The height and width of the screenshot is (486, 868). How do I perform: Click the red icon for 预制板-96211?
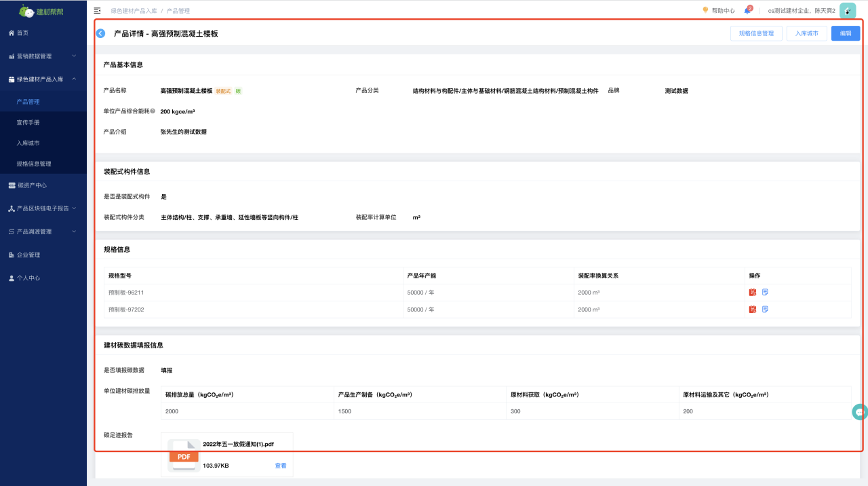(x=752, y=293)
